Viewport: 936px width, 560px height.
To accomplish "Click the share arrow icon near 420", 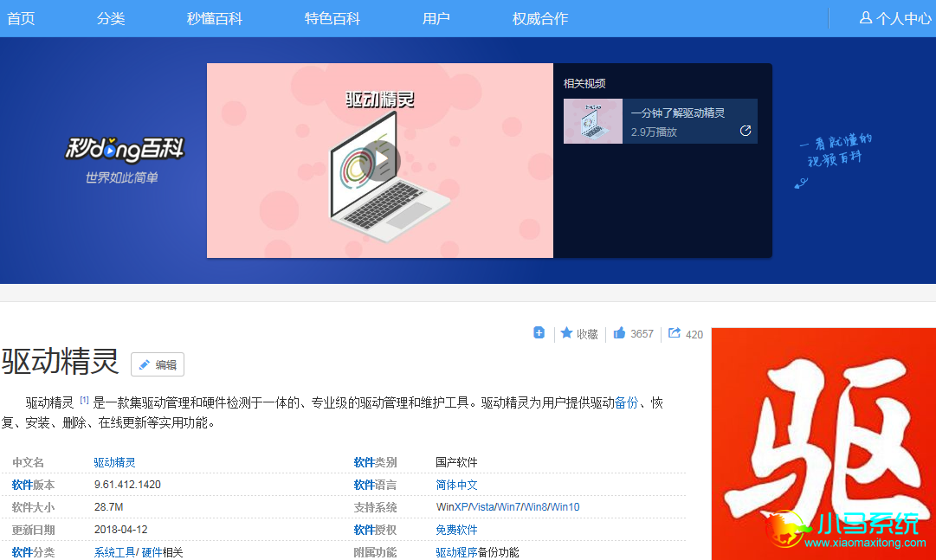I will pos(675,333).
